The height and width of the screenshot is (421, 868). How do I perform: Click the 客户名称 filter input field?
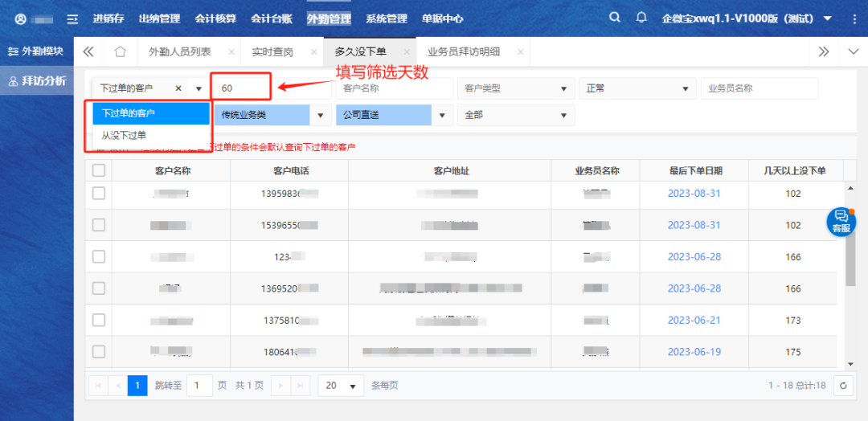[x=394, y=88]
